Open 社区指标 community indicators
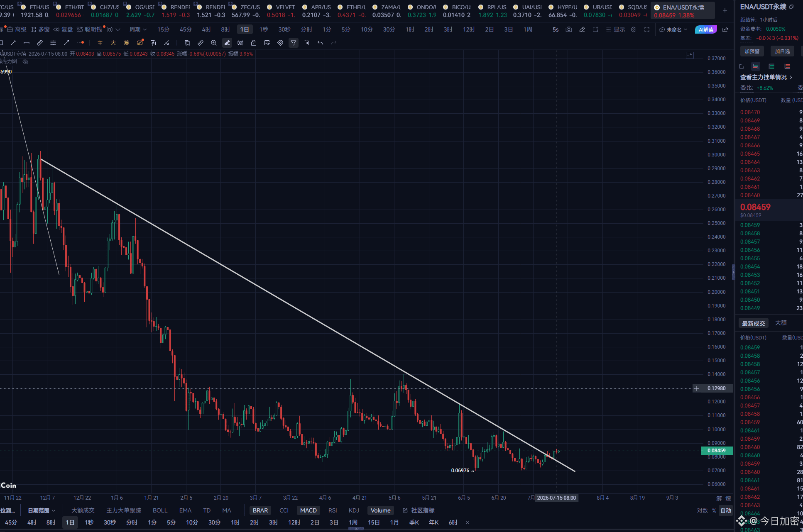This screenshot has width=803, height=532. tap(419, 510)
